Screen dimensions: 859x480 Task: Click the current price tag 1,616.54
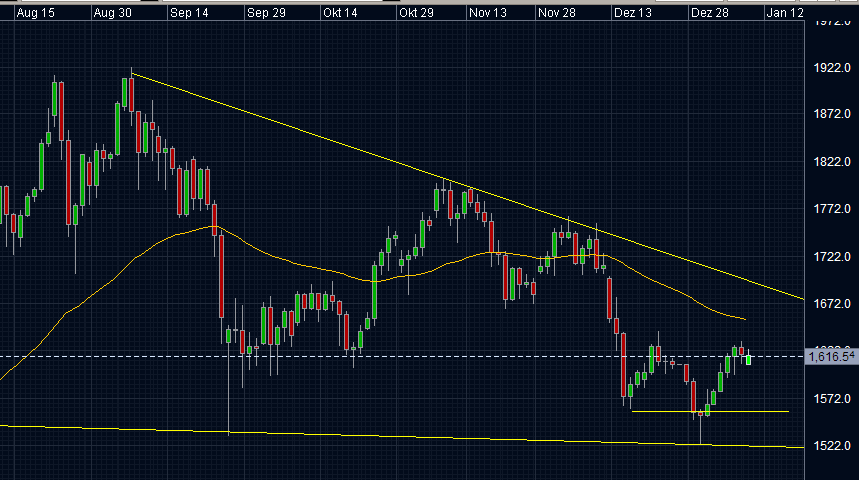click(831, 357)
